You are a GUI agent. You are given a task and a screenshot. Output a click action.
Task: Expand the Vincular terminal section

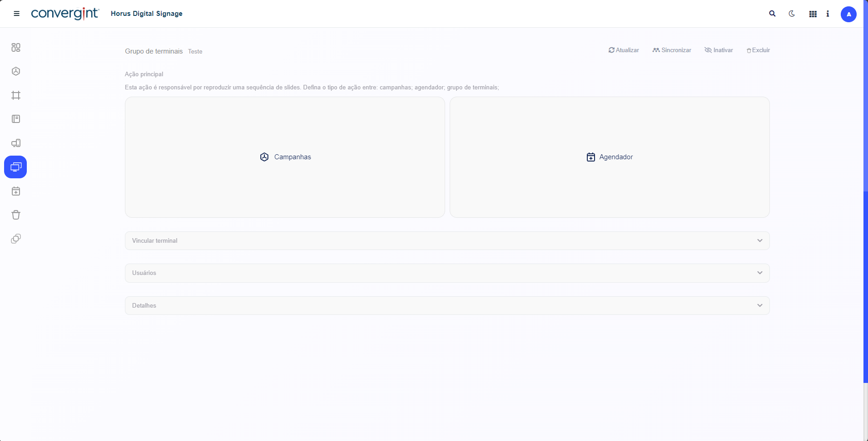click(447, 240)
